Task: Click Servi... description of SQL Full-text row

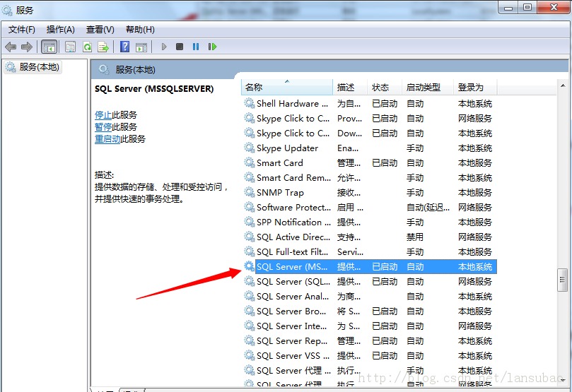Action: [350, 251]
